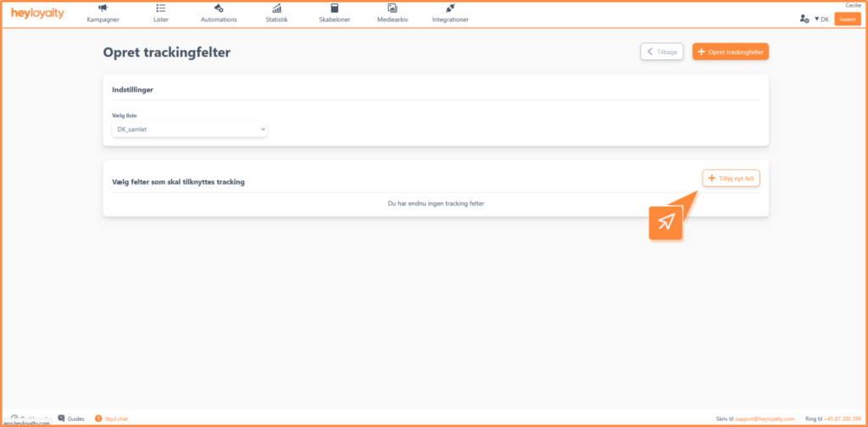This screenshot has height=427, width=868.
Task: Click the user settings icon
Action: (x=804, y=19)
